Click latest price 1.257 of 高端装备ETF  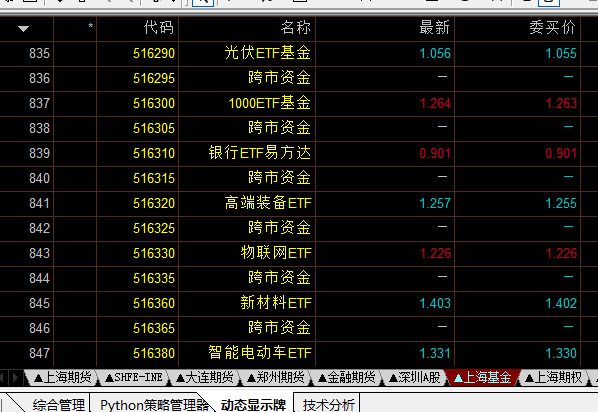coord(435,203)
